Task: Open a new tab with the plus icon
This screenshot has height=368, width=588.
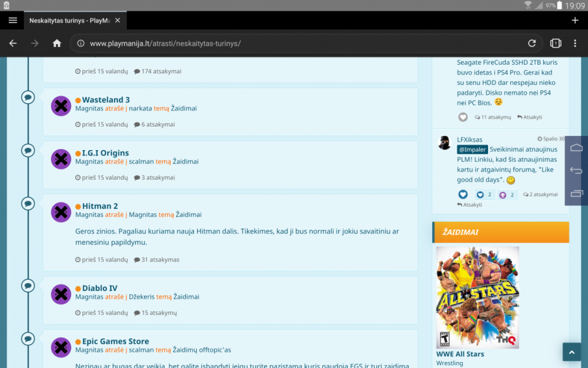Action: pos(575,20)
